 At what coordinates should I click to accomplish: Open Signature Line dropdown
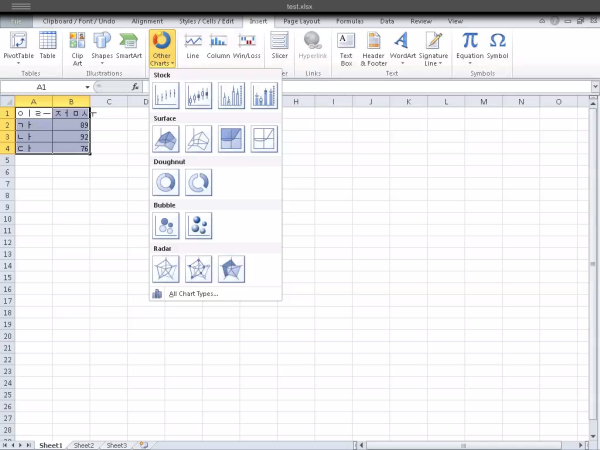(x=433, y=49)
